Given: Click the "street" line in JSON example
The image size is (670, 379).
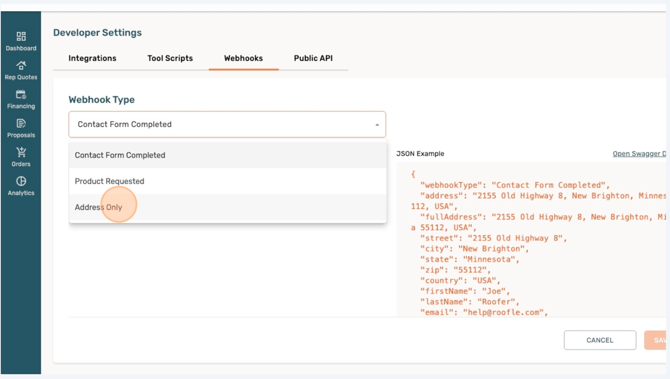Looking at the screenshot, I should (494, 238).
